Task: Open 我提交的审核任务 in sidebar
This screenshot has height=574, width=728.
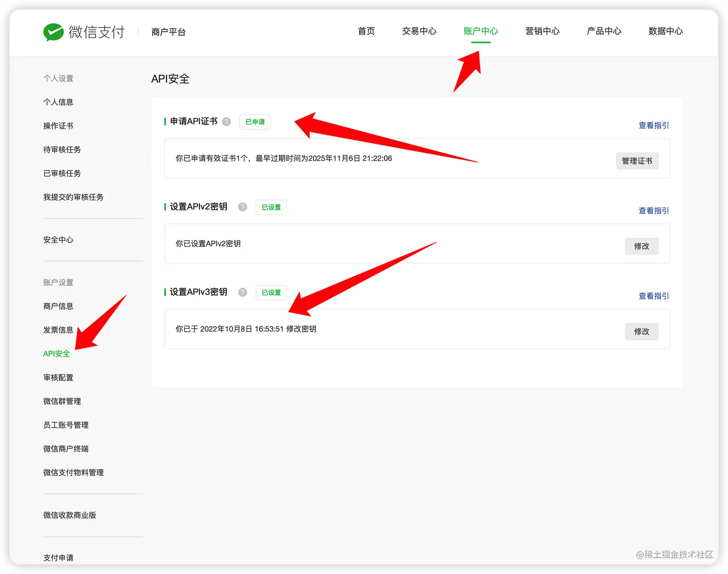Action: [73, 197]
